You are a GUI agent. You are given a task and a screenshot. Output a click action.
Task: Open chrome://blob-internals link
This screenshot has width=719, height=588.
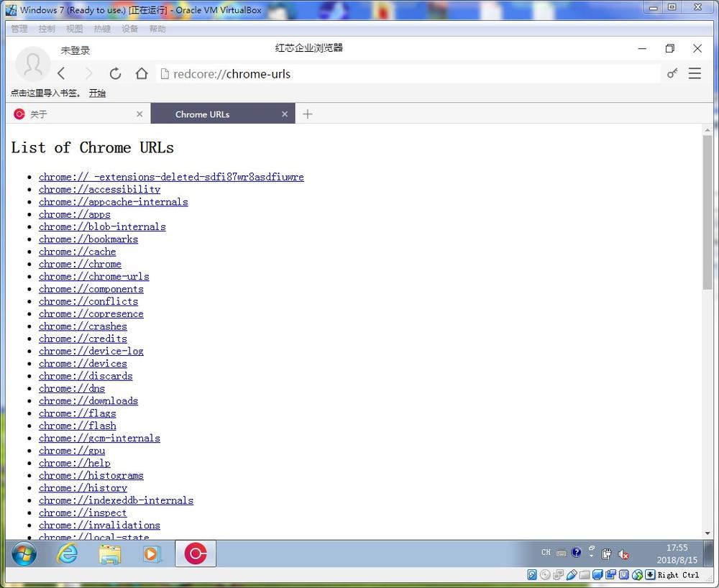point(102,226)
